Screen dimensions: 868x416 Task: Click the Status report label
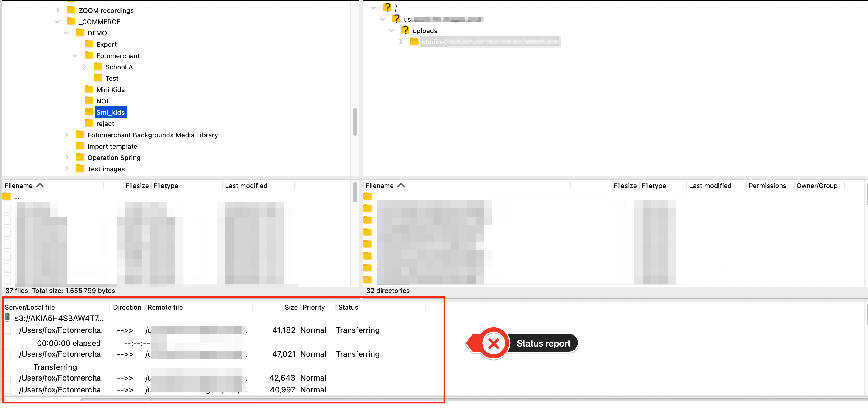tap(543, 344)
